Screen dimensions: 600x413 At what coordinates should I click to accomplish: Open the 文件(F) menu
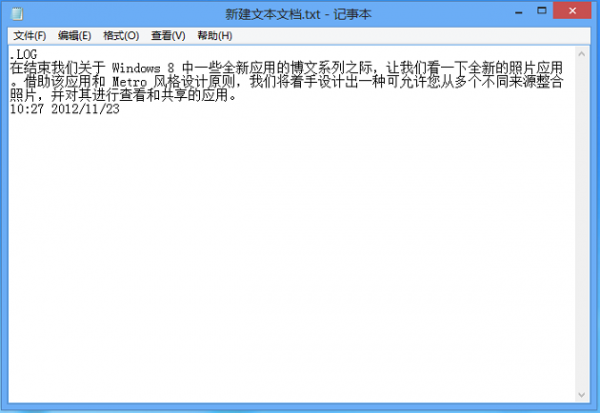coord(29,36)
